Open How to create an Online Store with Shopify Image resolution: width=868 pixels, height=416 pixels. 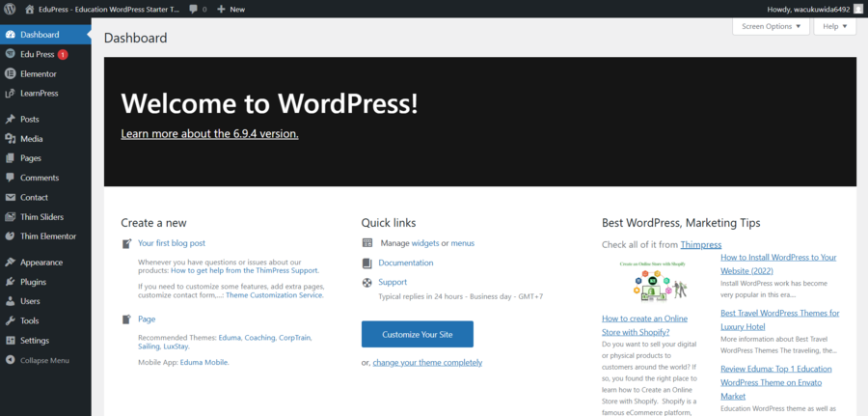644,325
